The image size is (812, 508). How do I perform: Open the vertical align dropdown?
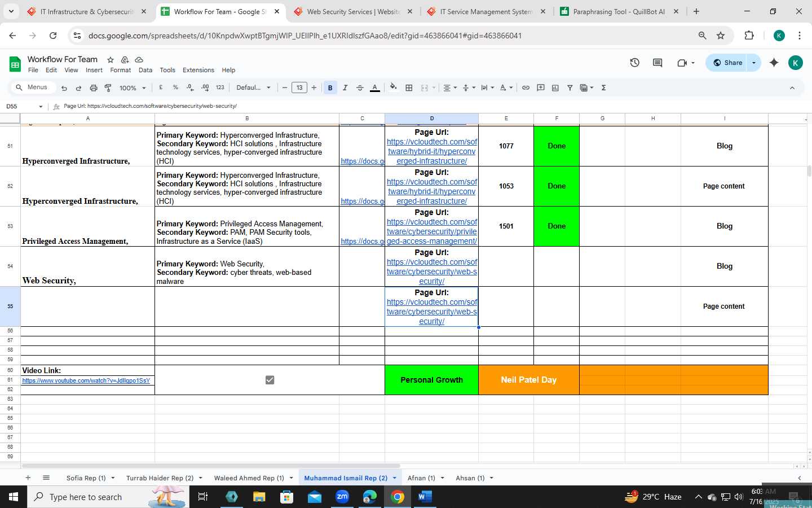(469, 87)
